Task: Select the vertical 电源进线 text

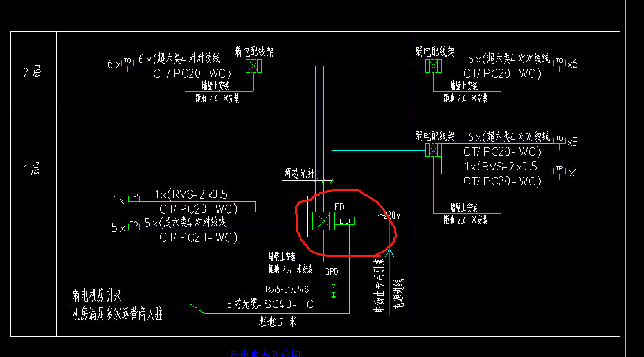Action: (x=398, y=295)
